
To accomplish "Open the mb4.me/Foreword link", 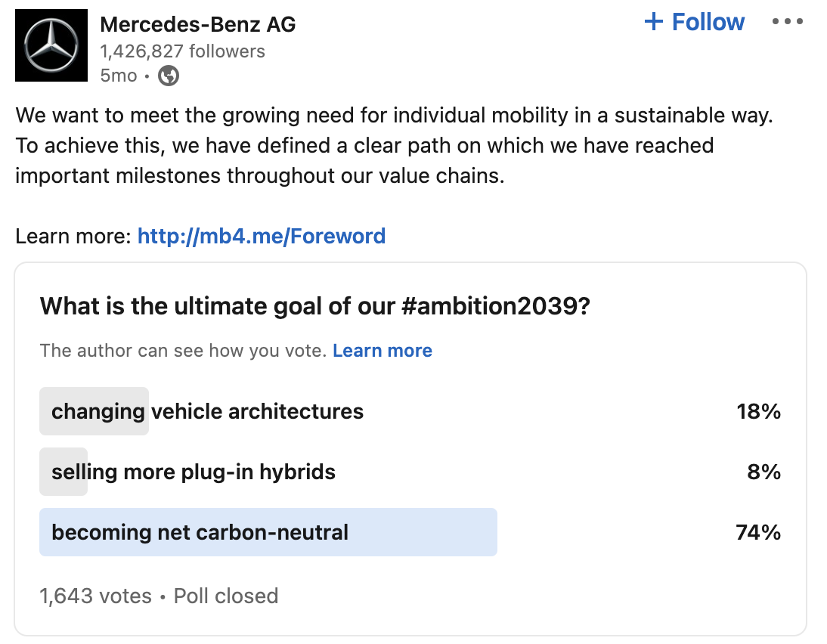I will click(x=262, y=236).
